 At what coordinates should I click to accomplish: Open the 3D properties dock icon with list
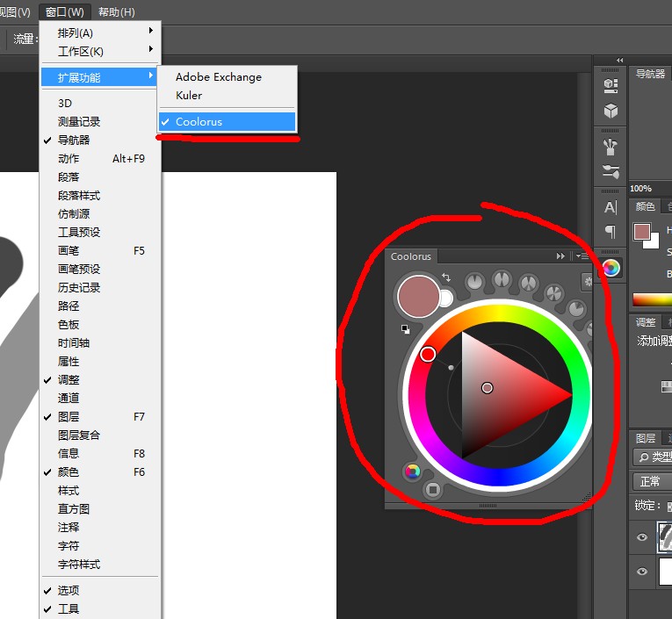pyautogui.click(x=611, y=85)
